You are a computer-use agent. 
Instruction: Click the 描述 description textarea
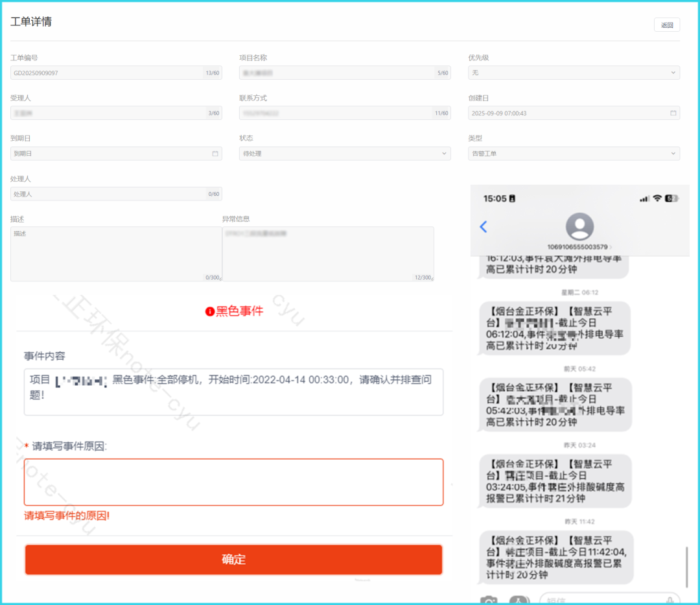[115, 253]
